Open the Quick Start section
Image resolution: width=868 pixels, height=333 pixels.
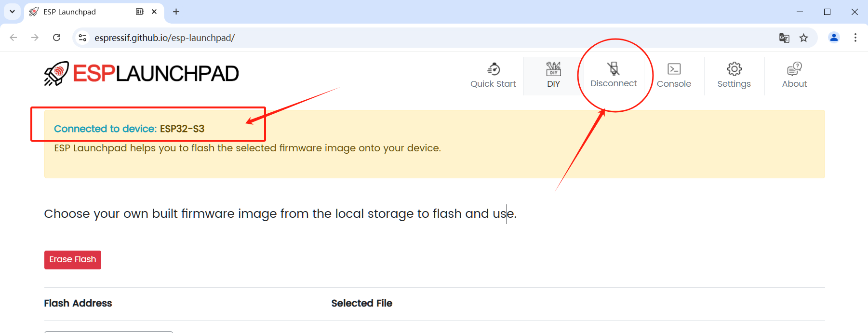493,76
